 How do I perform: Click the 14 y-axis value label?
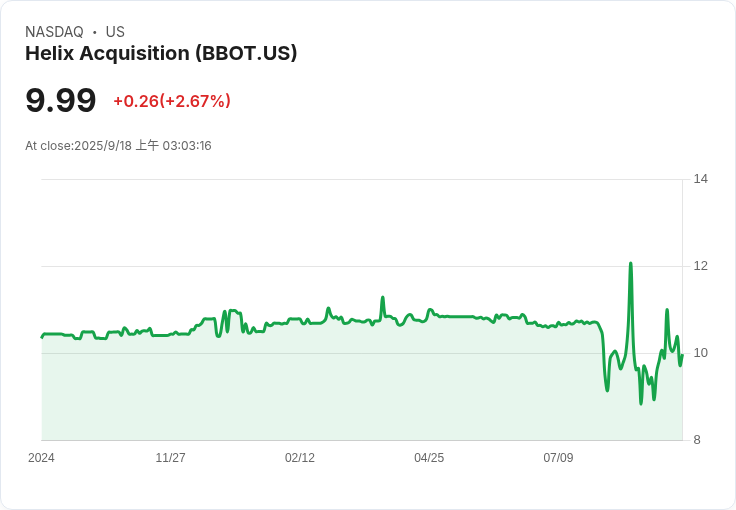(x=701, y=179)
